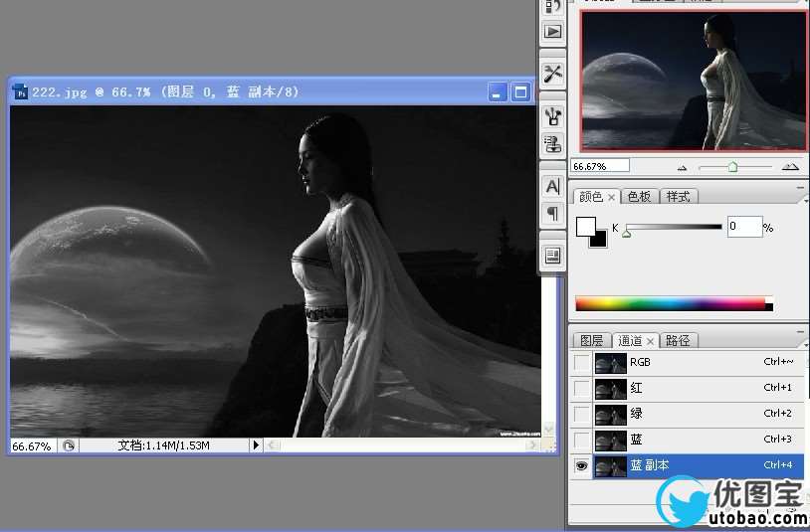Minimize the 222.jpg document window

coord(497,92)
